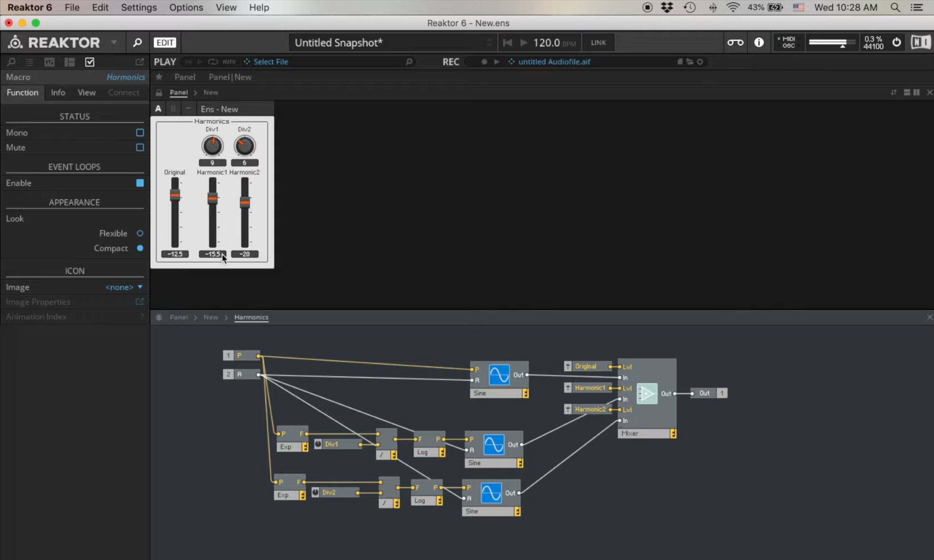Click the lock icon in the Panel breadcrumb
934x560 pixels.
159,92
